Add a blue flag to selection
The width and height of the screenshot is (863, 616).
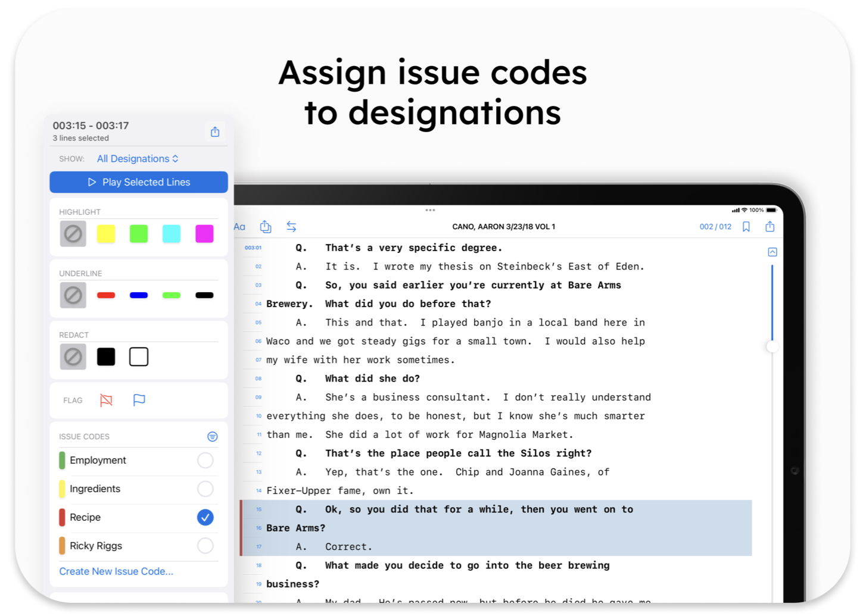coord(139,401)
